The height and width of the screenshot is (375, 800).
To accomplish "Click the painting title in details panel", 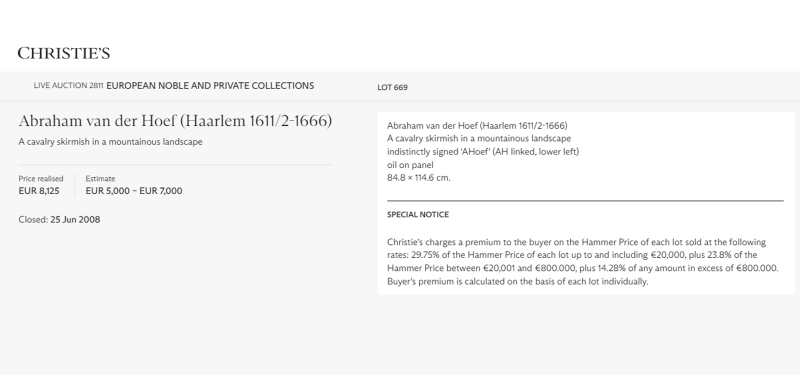I will click(x=479, y=138).
